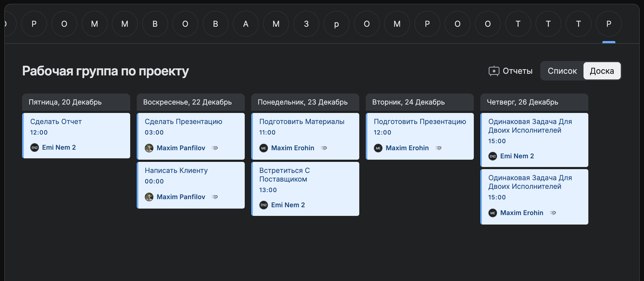Click Maxim Erohin name on Подготовить Презентацию card
The height and width of the screenshot is (281, 644).
(x=407, y=148)
